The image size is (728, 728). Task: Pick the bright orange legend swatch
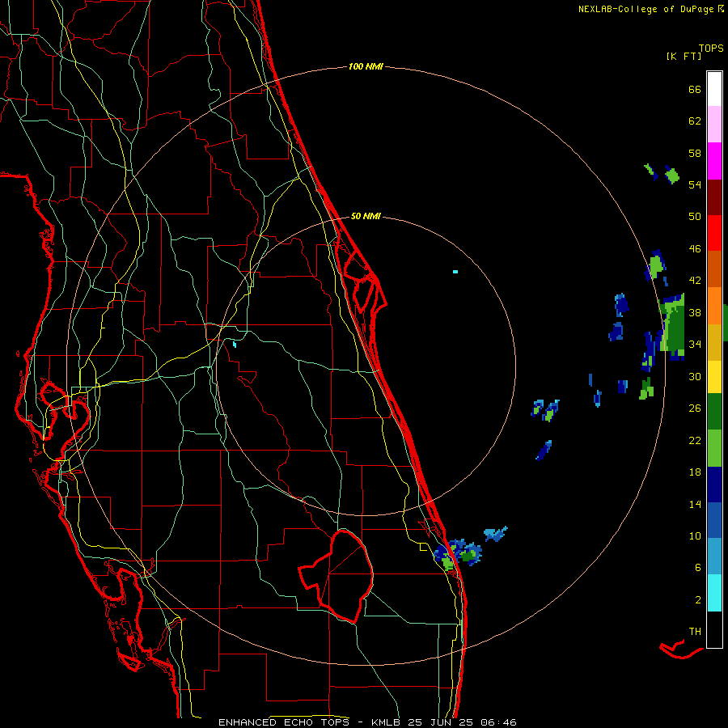[714, 306]
